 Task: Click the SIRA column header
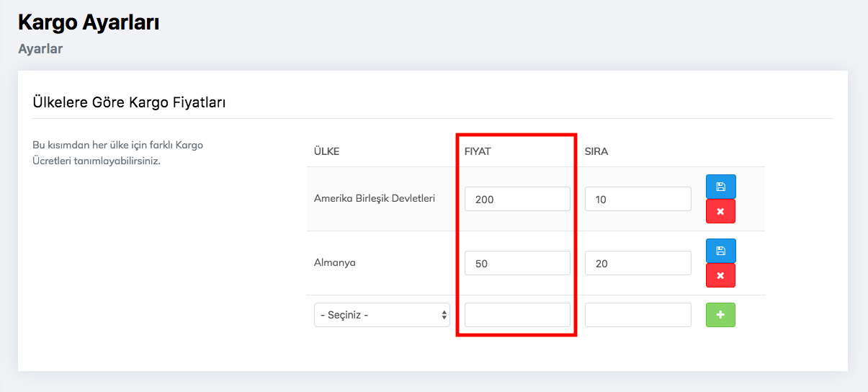pyautogui.click(x=596, y=151)
